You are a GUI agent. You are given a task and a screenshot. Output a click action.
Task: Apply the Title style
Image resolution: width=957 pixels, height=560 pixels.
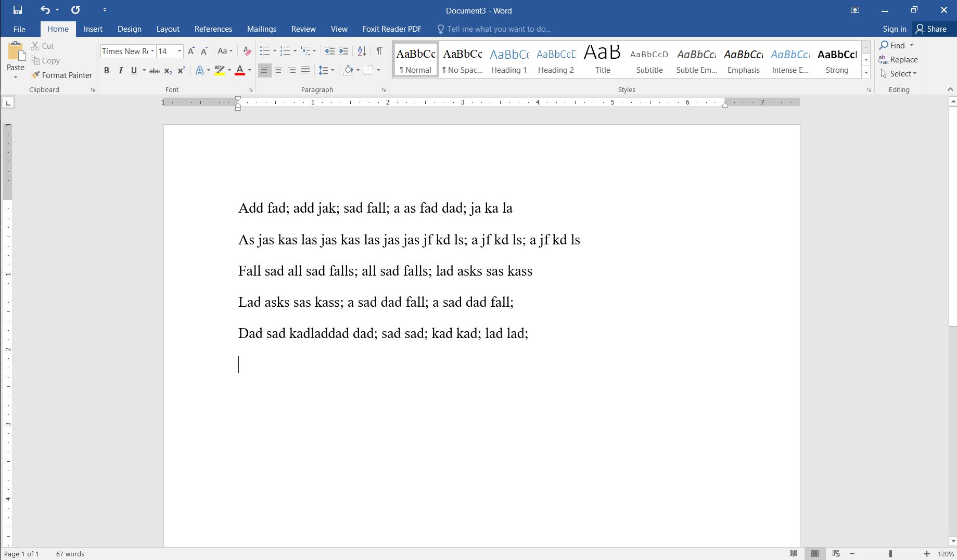pos(603,60)
